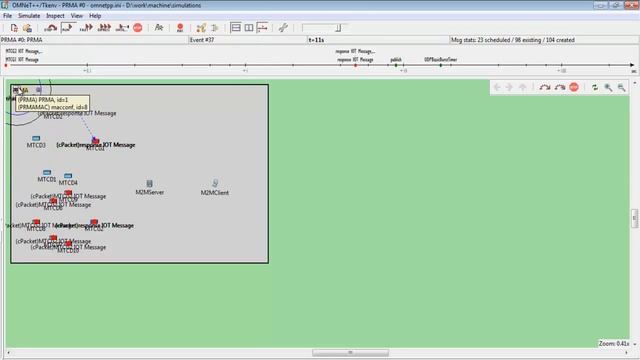Image resolution: width=640 pixels, height=360 pixels.
Task: Click the t=11s simulation time field
Action: coord(378,40)
